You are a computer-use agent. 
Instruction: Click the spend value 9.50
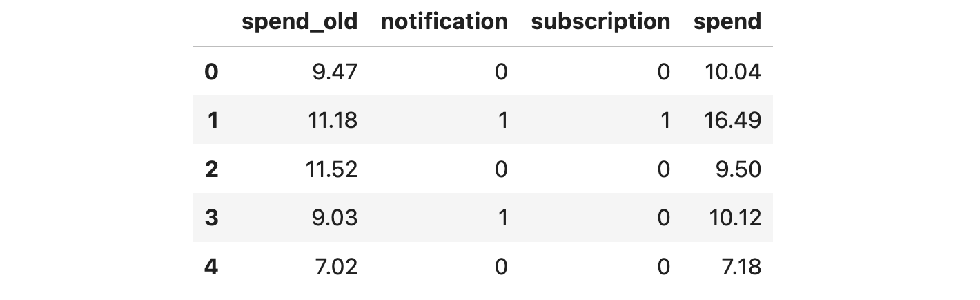(x=738, y=169)
